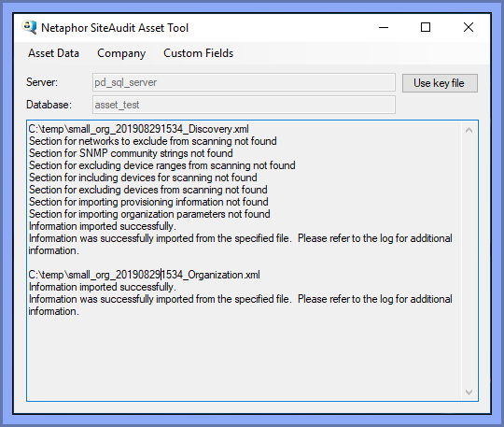Minimize the Asset Tool window

[384, 28]
